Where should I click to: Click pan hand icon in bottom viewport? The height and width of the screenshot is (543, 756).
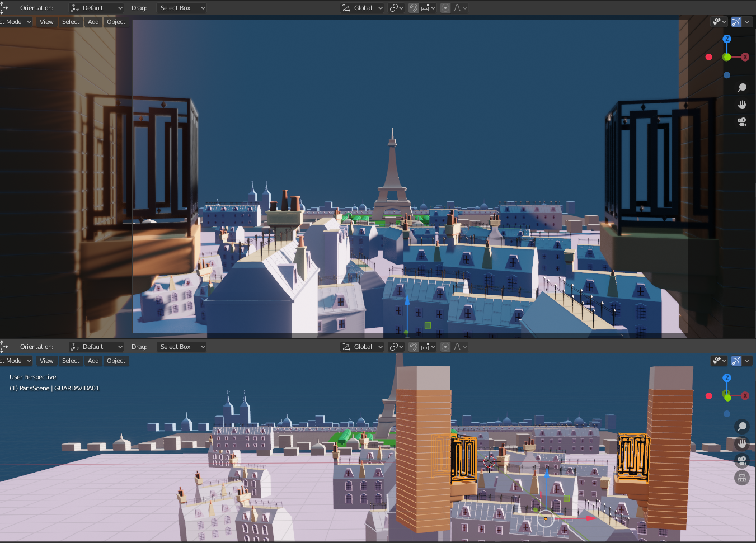click(x=742, y=443)
